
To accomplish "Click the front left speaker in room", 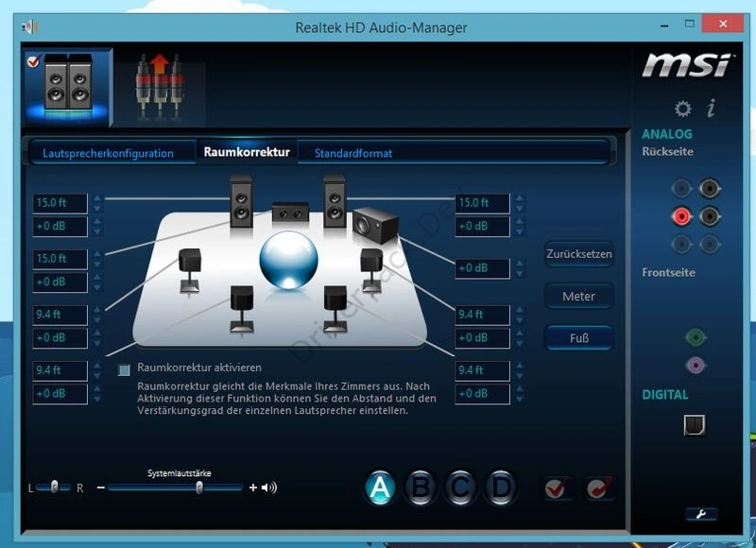I will point(241,201).
